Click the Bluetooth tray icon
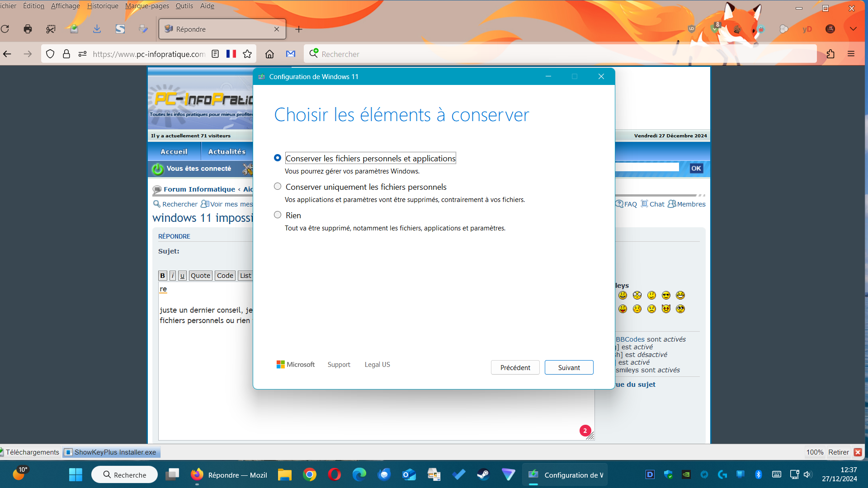Image resolution: width=868 pixels, height=488 pixels. click(x=759, y=474)
